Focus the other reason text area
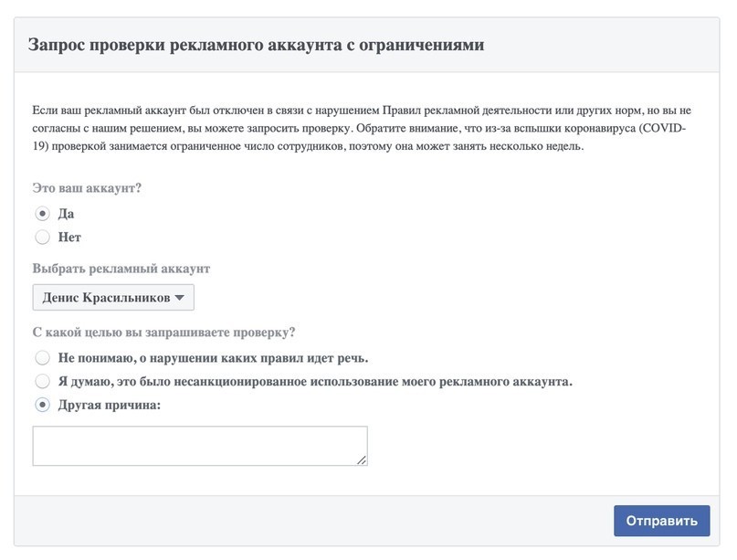This screenshot has width=737, height=560. pos(200,446)
